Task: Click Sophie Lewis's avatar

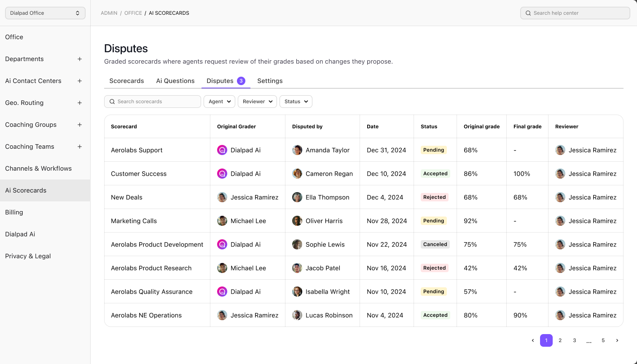Action: pos(297,244)
